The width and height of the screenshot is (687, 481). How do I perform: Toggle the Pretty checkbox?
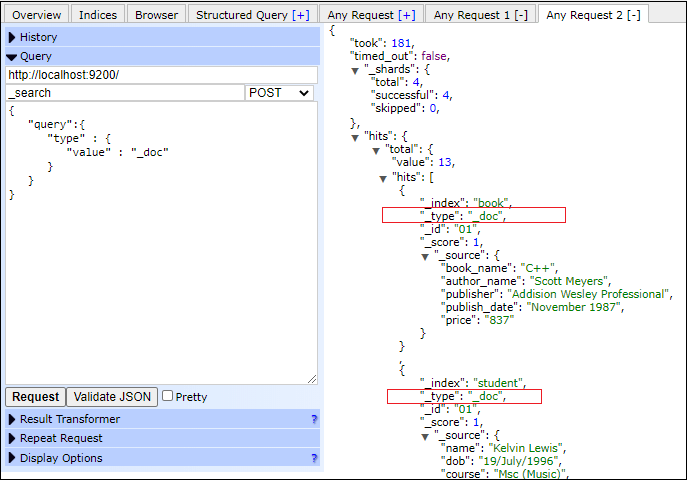click(167, 396)
